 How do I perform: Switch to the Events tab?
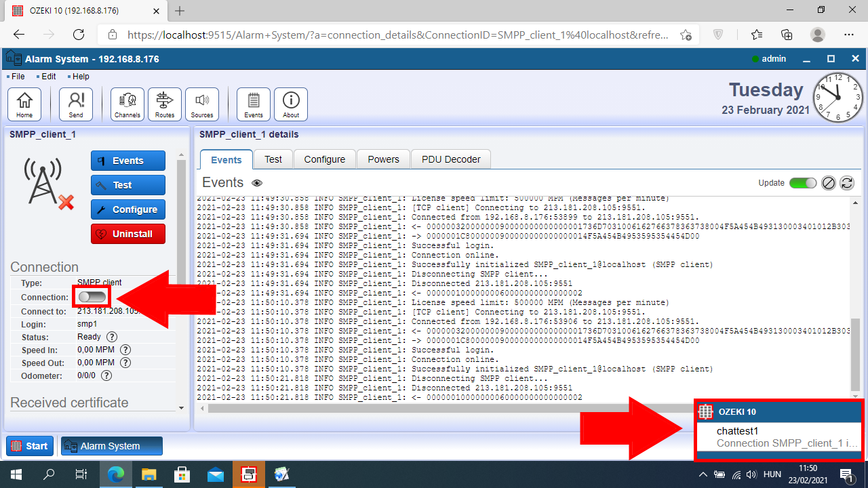pos(226,160)
